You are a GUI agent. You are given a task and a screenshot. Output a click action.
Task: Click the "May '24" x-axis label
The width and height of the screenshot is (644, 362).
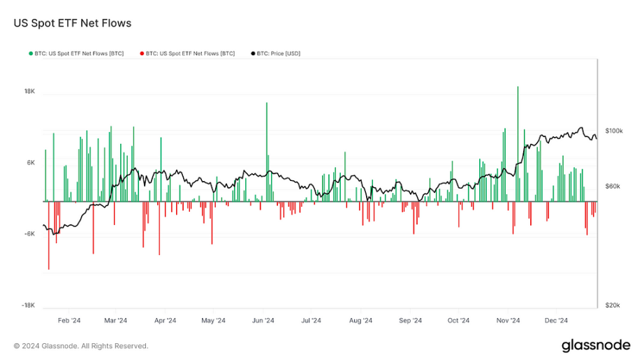[x=213, y=321]
